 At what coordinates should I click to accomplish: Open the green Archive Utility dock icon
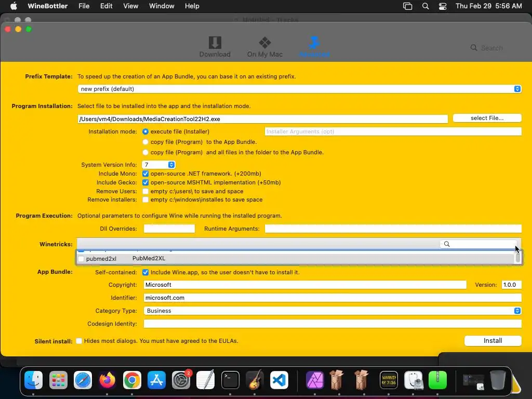click(437, 380)
